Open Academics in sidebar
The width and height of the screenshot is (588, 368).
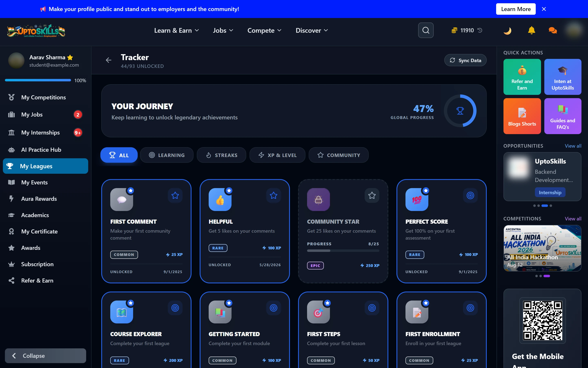point(46,215)
